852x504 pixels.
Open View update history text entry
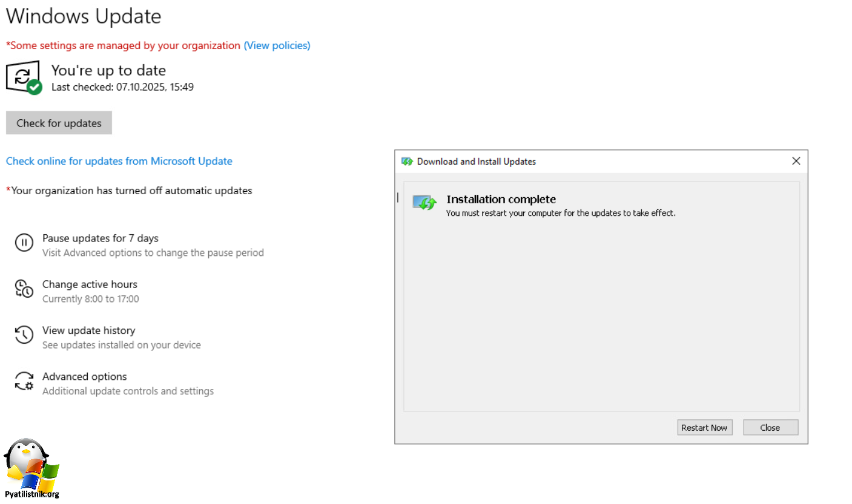88,330
